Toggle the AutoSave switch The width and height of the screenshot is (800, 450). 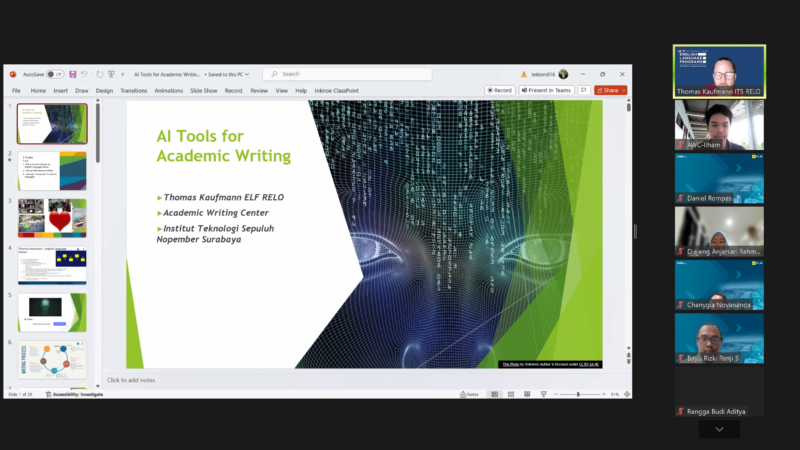55,74
